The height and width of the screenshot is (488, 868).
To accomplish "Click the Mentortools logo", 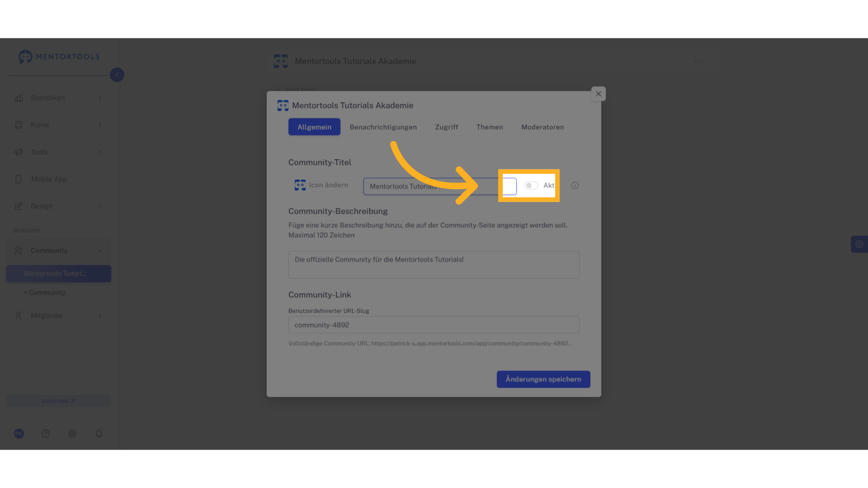I will [59, 56].
